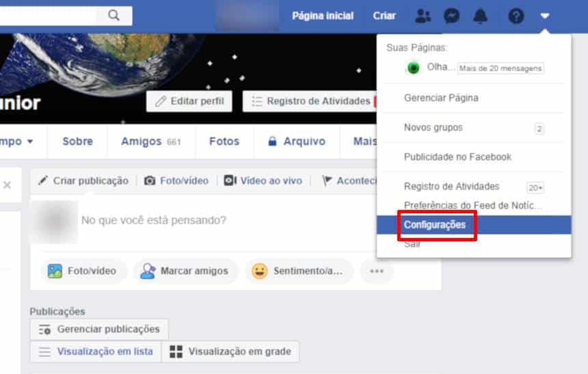The height and width of the screenshot is (374, 588).
Task: Click the 20+ badge by Registro de Atividades
Action: pos(535,187)
